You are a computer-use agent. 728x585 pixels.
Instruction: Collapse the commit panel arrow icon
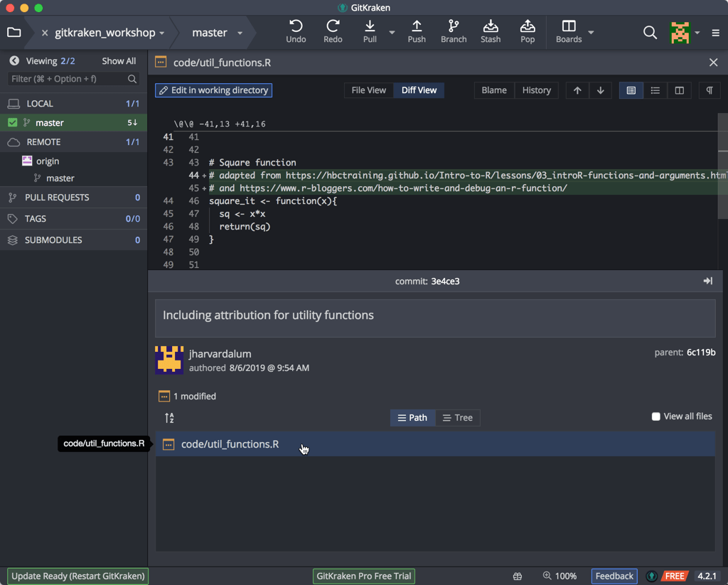(708, 281)
